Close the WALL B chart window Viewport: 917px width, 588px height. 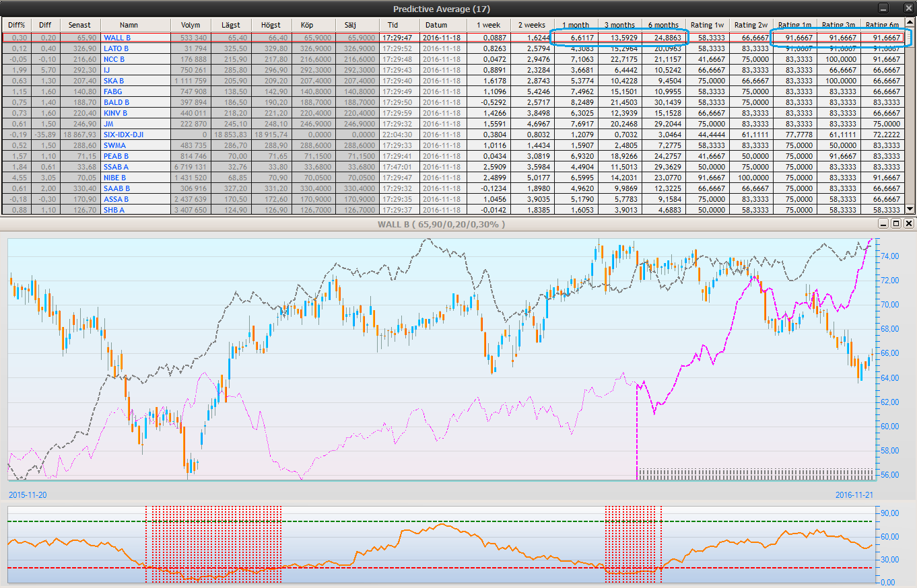[x=909, y=223]
